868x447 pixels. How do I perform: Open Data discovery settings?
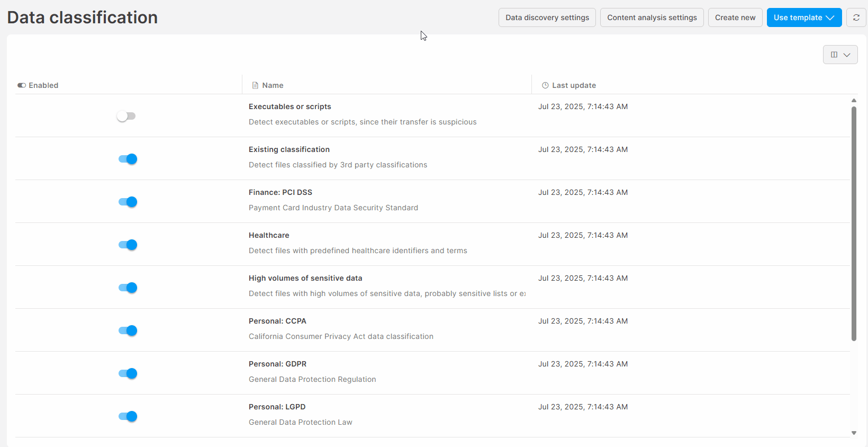(x=547, y=17)
